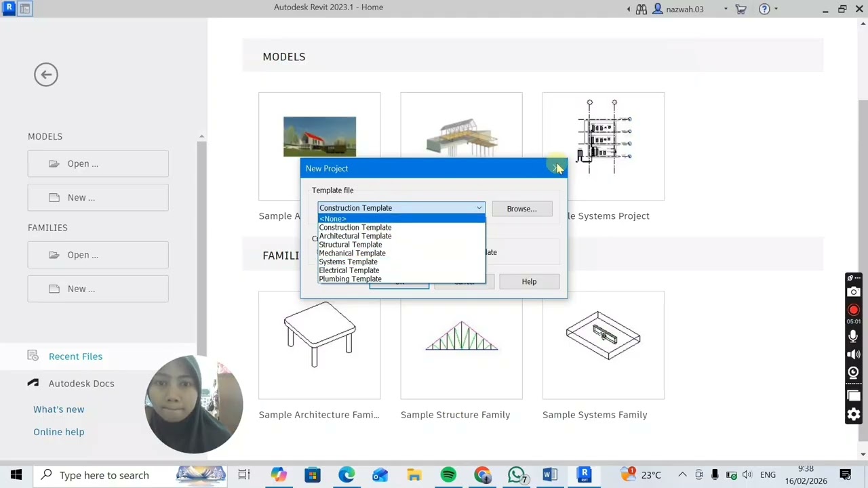Click Open... under MODELS in sidebar
The image size is (868, 488).
tap(98, 163)
